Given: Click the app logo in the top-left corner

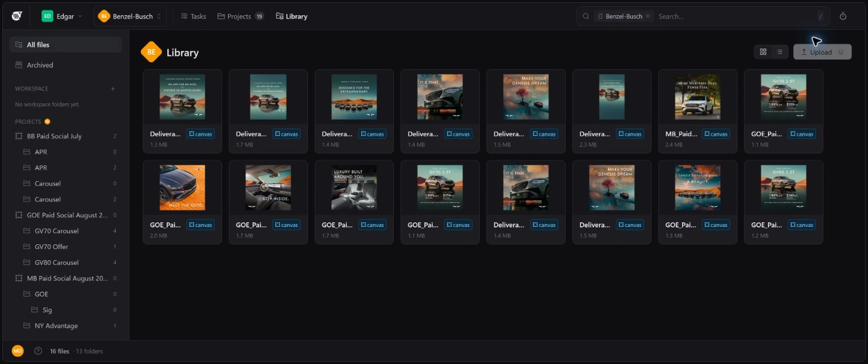Looking at the screenshot, I should 16,16.
